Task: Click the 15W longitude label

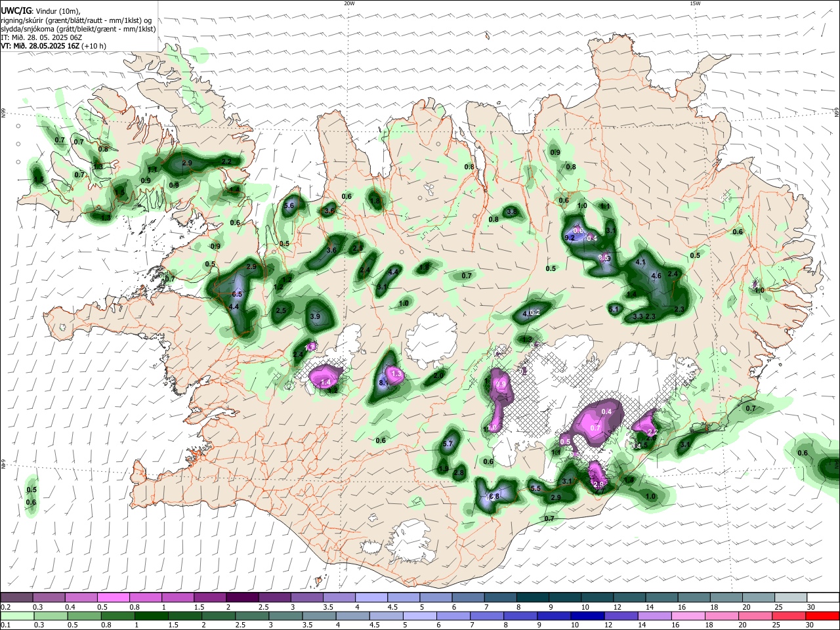Action: [x=694, y=3]
